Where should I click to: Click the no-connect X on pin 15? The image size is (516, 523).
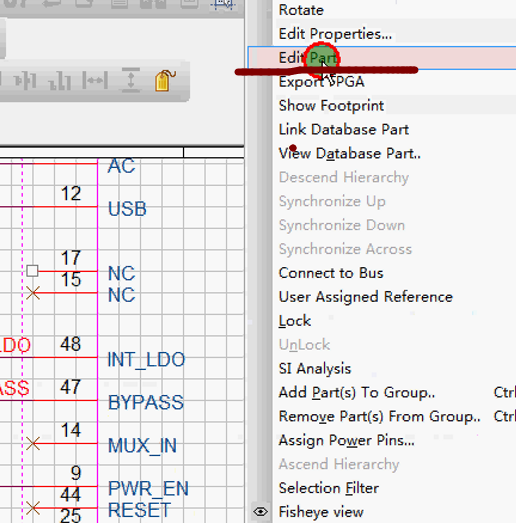click(33, 293)
